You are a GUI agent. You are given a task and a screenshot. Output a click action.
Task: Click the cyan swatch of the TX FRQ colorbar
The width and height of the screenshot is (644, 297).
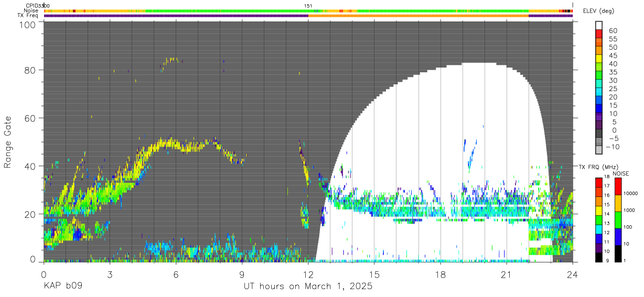click(x=599, y=229)
